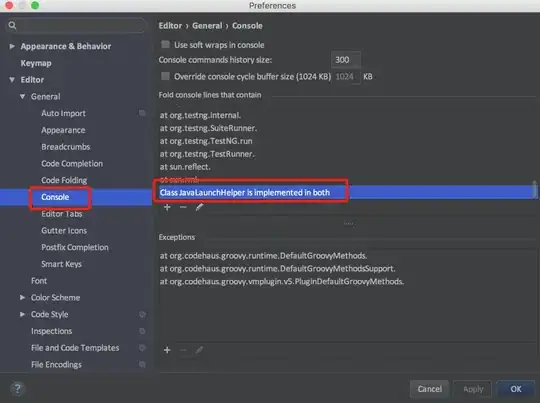This screenshot has height=403, width=540.
Task: Open Inspections settings
Action: tap(52, 331)
